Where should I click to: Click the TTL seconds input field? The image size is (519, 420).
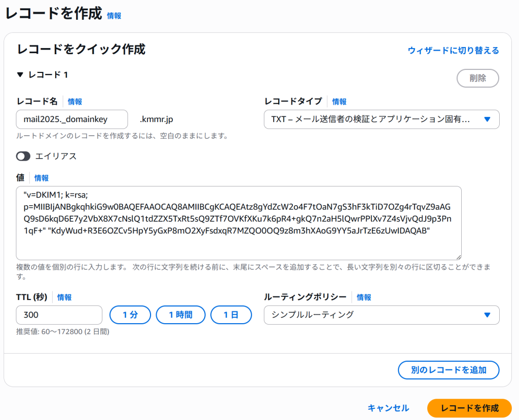click(x=59, y=315)
